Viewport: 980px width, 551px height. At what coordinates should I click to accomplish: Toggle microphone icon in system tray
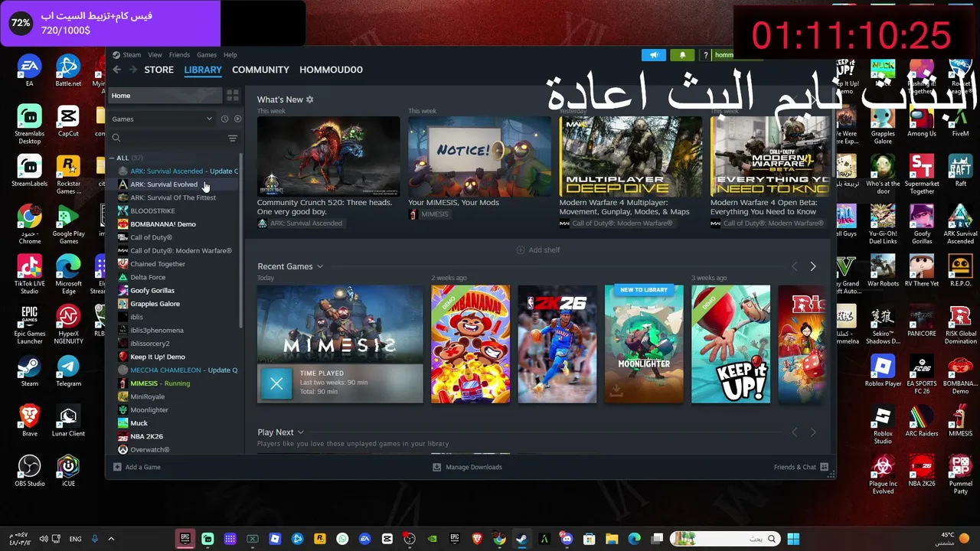pyautogui.click(x=96, y=539)
